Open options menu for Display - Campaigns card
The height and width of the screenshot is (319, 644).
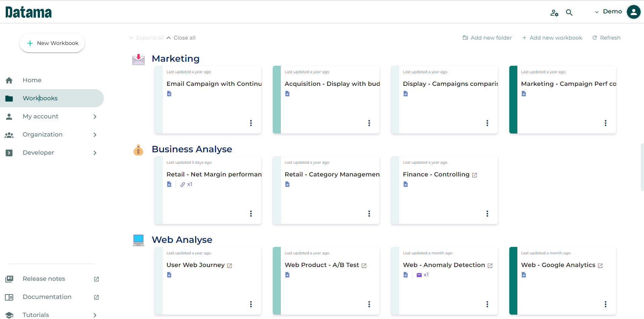pos(487,123)
